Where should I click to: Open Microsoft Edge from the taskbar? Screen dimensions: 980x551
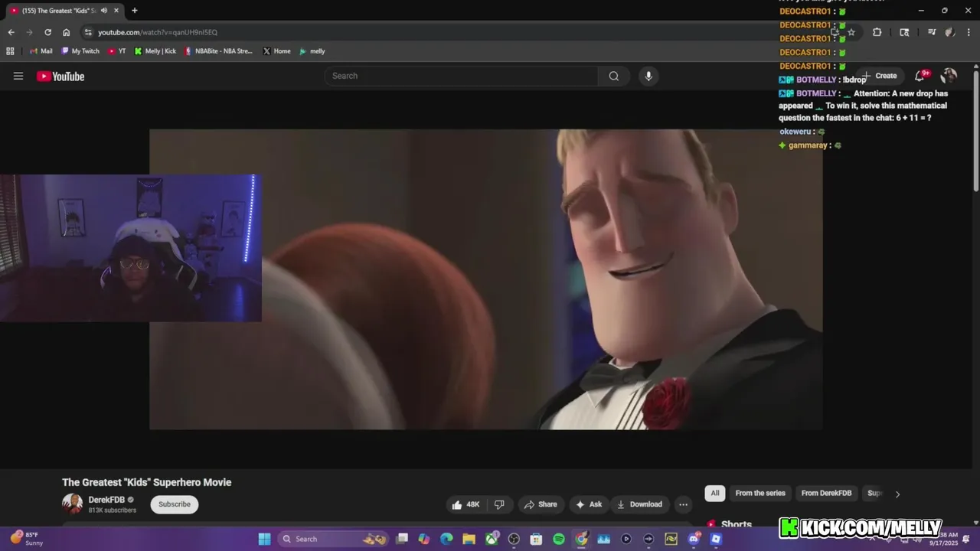point(446,539)
